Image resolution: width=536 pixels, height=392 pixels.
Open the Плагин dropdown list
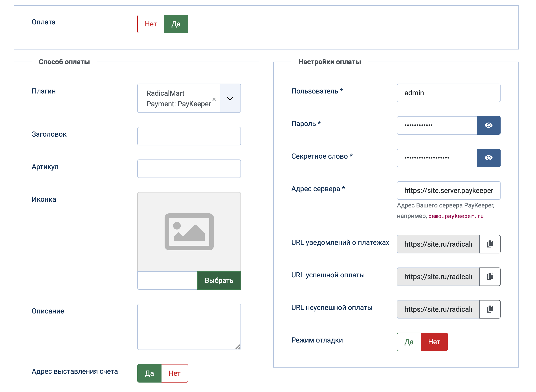pyautogui.click(x=230, y=98)
